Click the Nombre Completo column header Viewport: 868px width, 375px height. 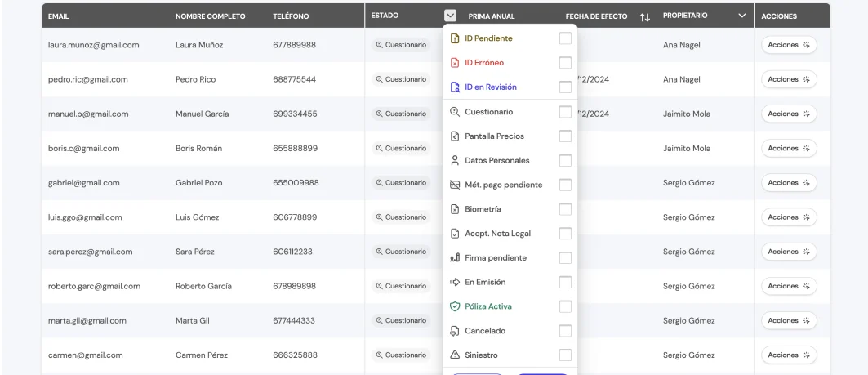pyautogui.click(x=211, y=16)
